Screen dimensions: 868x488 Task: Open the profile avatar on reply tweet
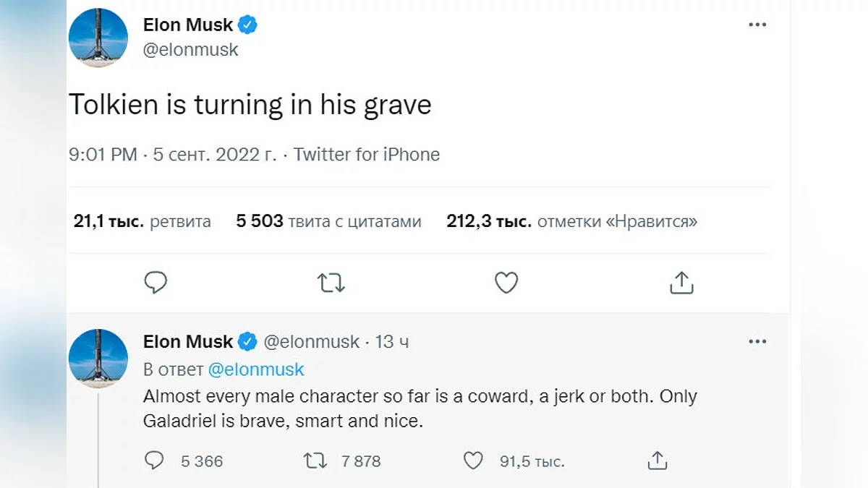(x=98, y=359)
